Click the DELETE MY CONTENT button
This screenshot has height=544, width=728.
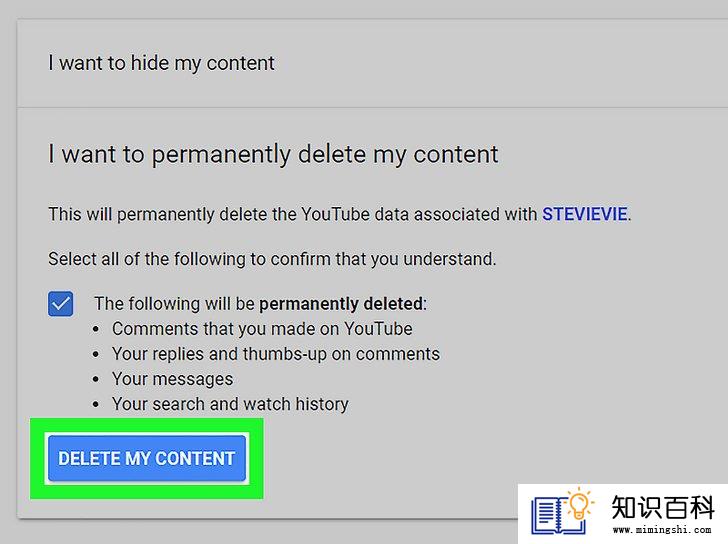(x=147, y=459)
